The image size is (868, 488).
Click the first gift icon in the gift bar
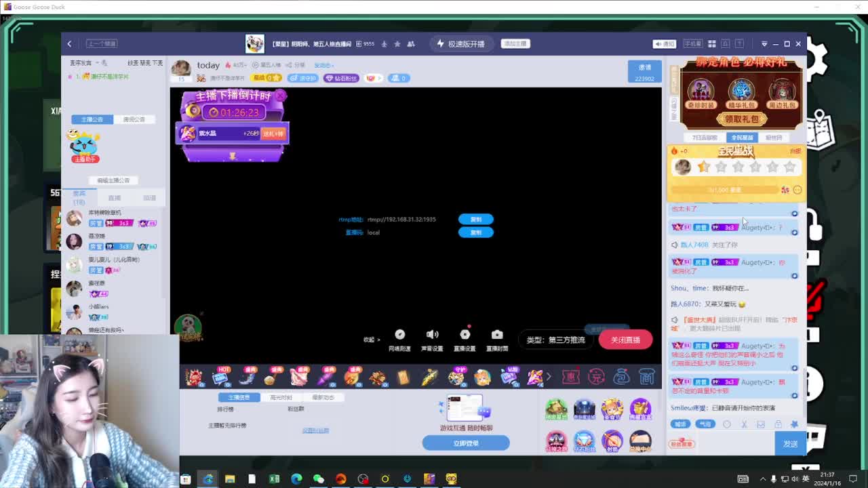pos(195,376)
